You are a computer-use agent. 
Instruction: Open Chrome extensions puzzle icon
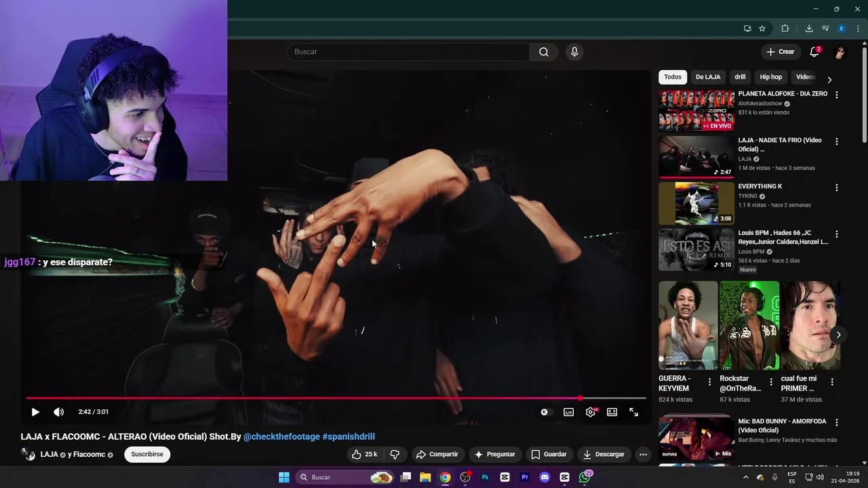point(785,28)
